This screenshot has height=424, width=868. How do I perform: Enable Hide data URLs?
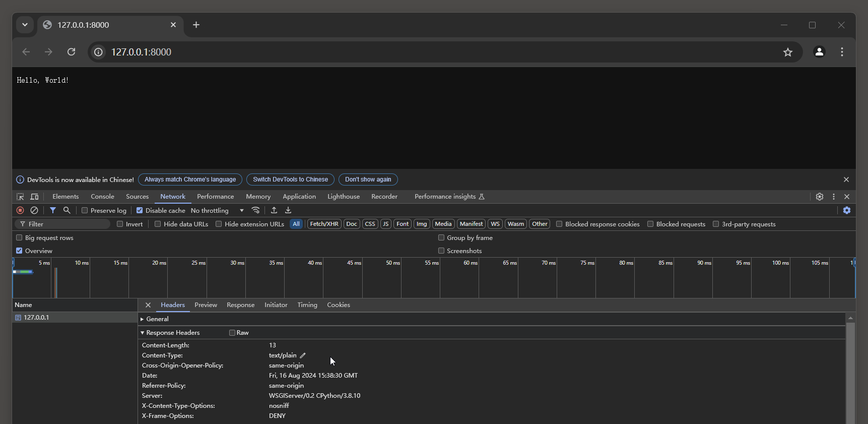click(158, 224)
